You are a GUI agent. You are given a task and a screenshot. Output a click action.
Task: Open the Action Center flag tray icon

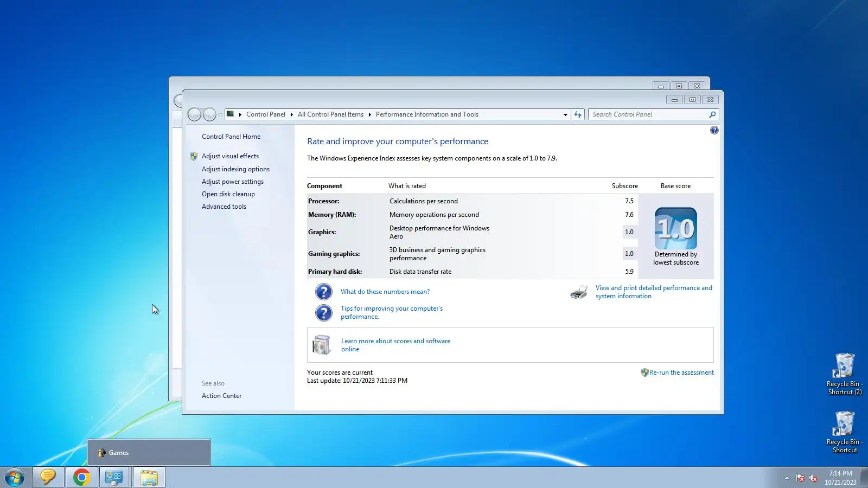tap(800, 478)
